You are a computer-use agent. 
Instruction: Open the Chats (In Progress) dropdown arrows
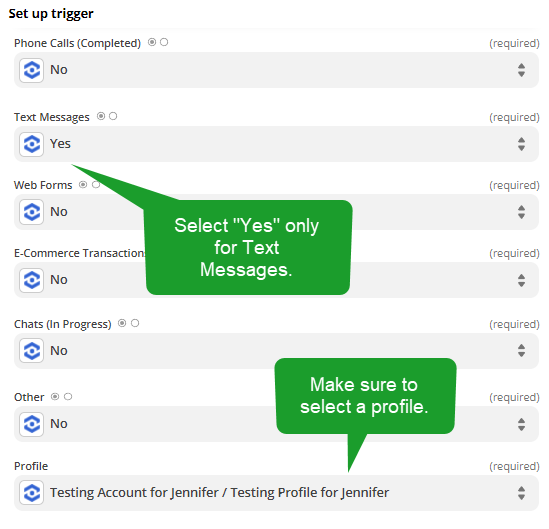click(521, 350)
